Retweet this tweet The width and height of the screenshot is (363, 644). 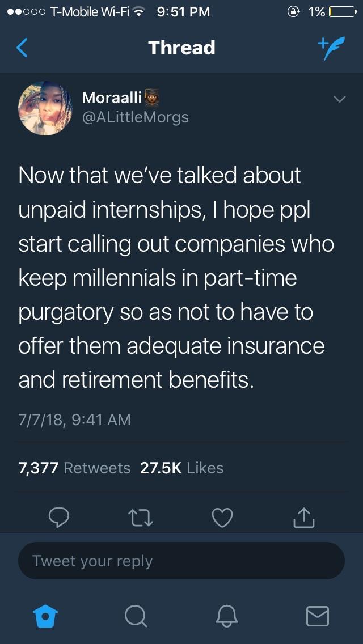click(x=141, y=516)
